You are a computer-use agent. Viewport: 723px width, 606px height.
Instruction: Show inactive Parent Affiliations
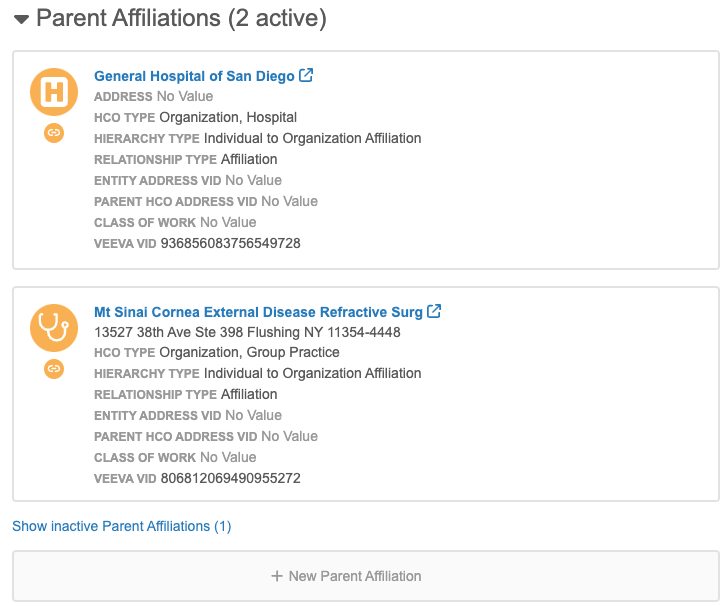tap(121, 526)
